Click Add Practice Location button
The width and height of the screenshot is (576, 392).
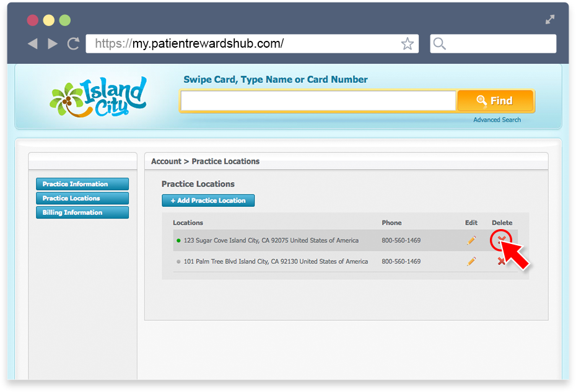[208, 201]
